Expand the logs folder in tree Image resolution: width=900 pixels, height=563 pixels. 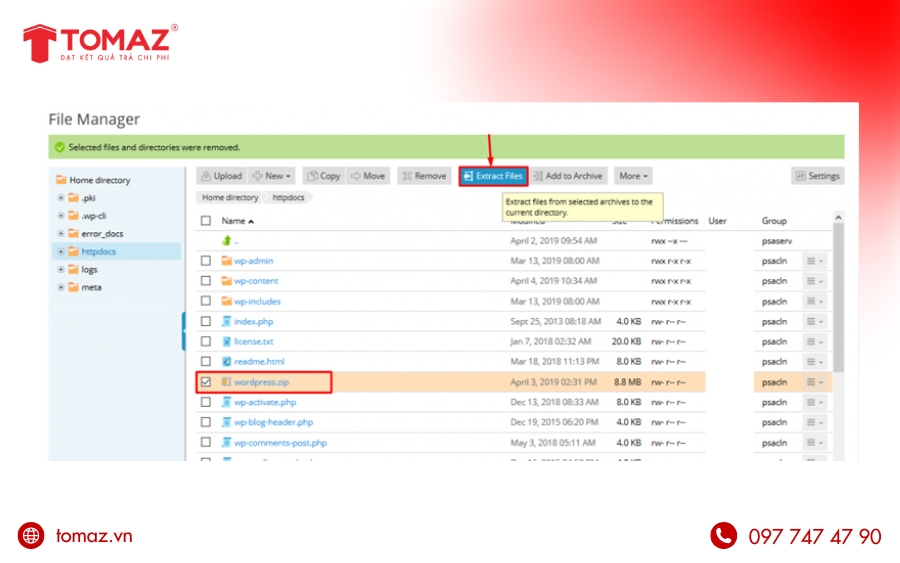(61, 270)
